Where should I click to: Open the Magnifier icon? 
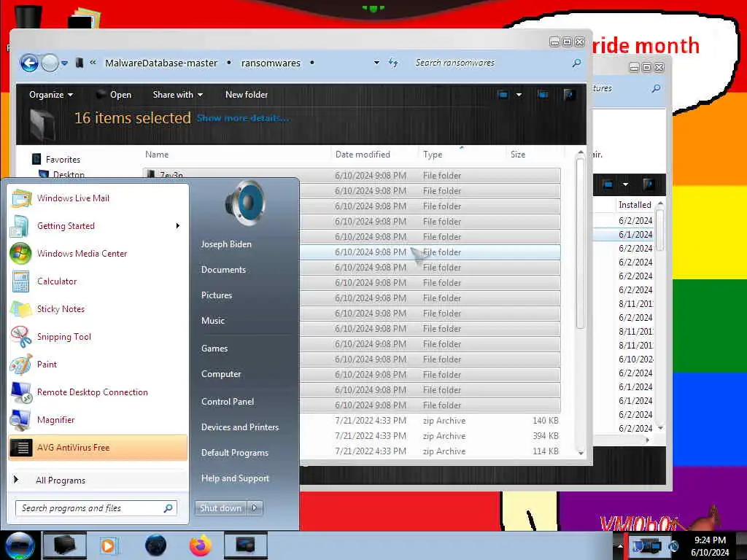pyautogui.click(x=20, y=420)
